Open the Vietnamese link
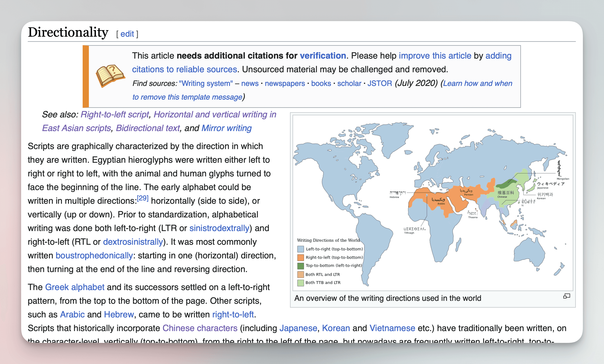This screenshot has width=604, height=364. 392,328
